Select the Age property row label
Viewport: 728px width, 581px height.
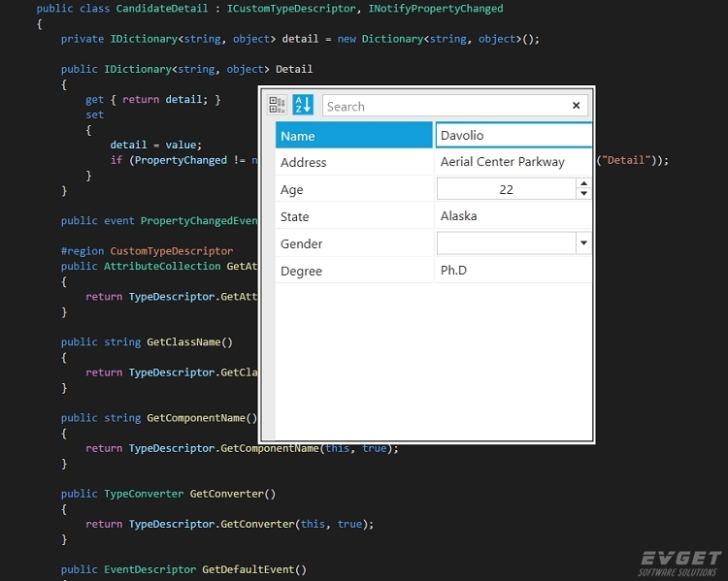353,189
